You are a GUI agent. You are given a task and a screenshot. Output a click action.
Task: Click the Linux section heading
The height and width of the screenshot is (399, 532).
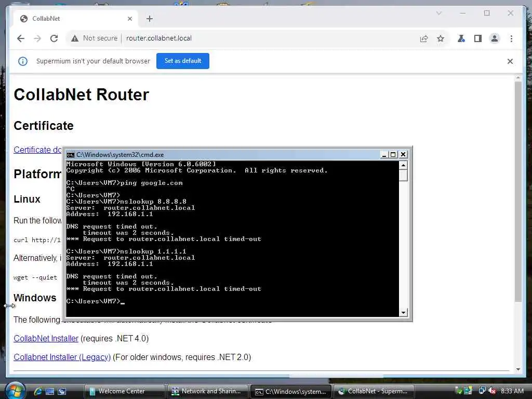[x=27, y=199]
